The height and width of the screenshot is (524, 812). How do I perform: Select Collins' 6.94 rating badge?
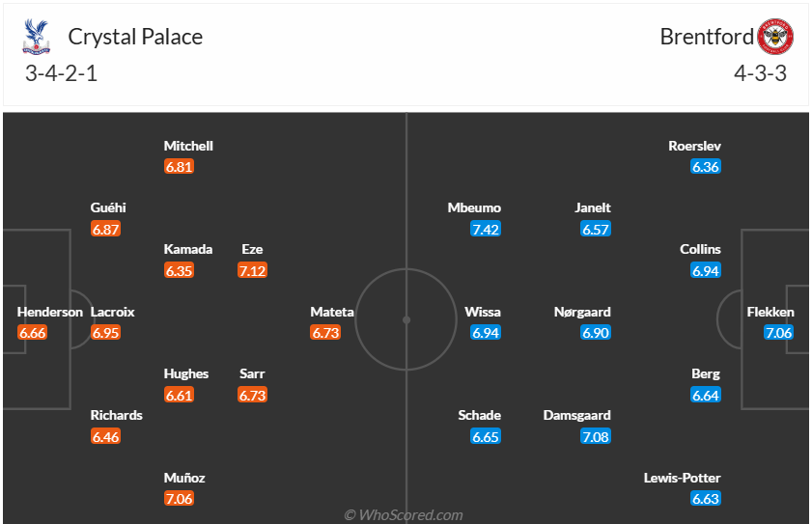pos(706,270)
